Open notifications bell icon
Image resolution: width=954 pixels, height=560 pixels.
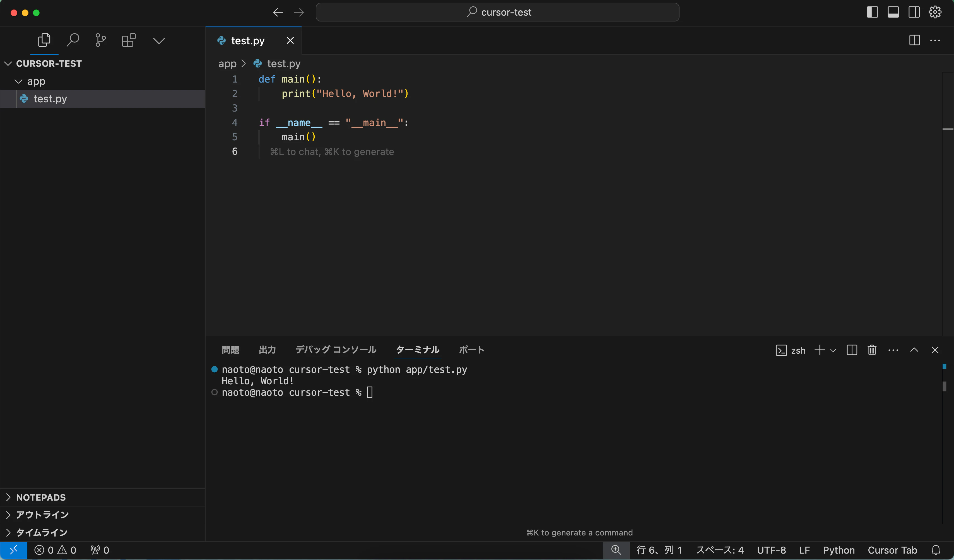(x=936, y=550)
